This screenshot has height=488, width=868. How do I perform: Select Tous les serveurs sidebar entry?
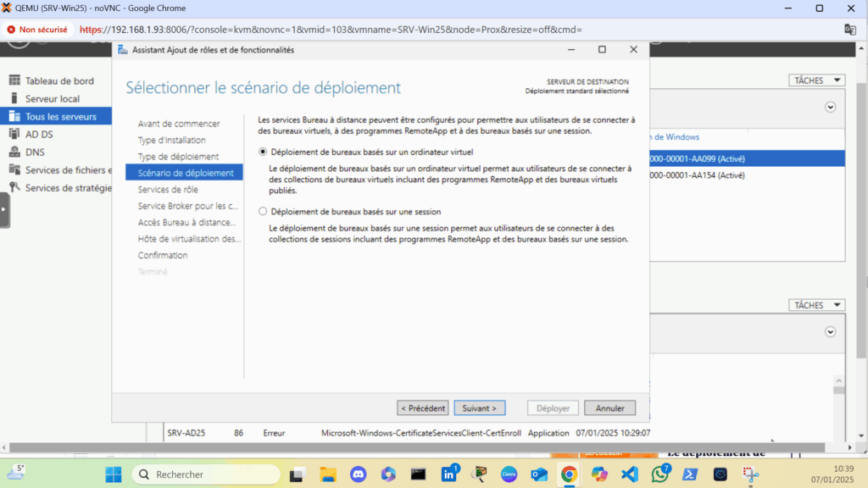56,116
